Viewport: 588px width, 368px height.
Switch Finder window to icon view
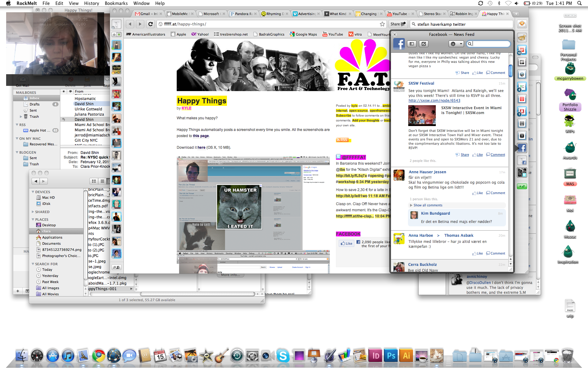click(x=94, y=181)
